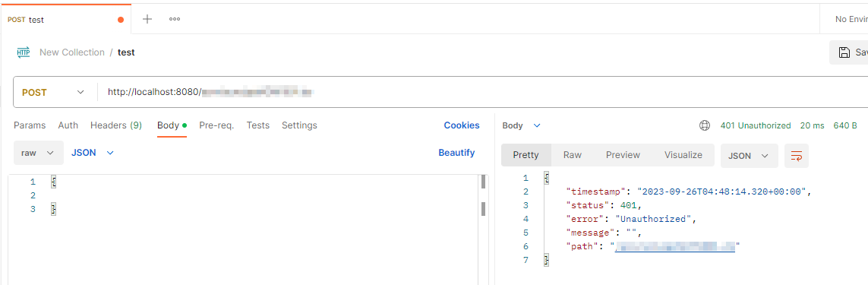The image size is (868, 285).
Task: Open the tab options ellipsis menu
Action: click(175, 20)
